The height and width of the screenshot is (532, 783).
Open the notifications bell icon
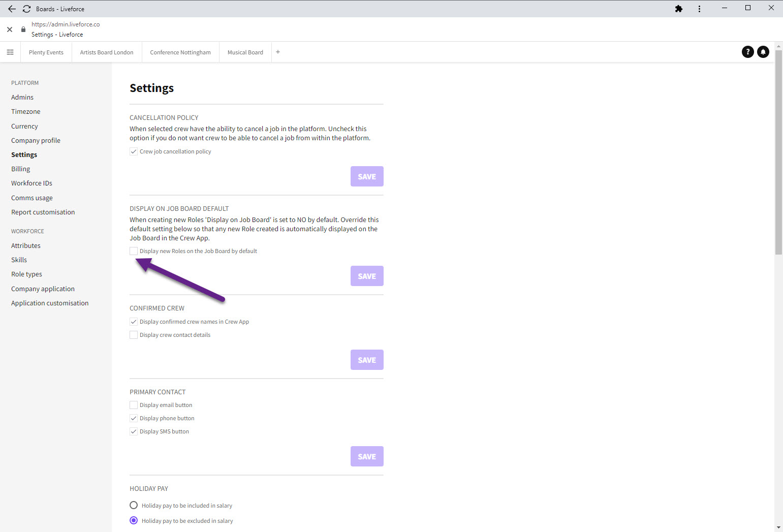pyautogui.click(x=763, y=52)
